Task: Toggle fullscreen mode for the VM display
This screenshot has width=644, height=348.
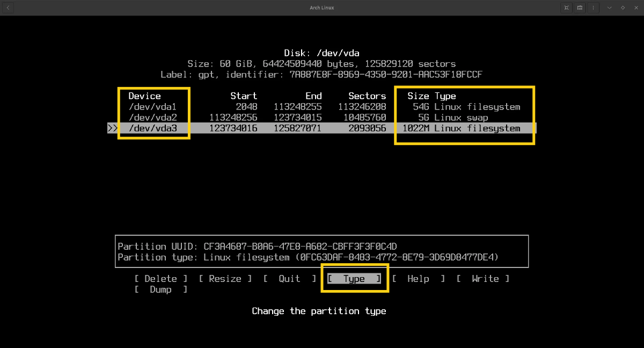Action: (x=566, y=8)
